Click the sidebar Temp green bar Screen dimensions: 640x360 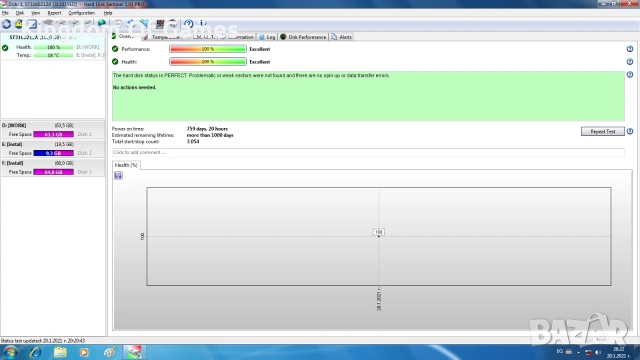coord(53,55)
